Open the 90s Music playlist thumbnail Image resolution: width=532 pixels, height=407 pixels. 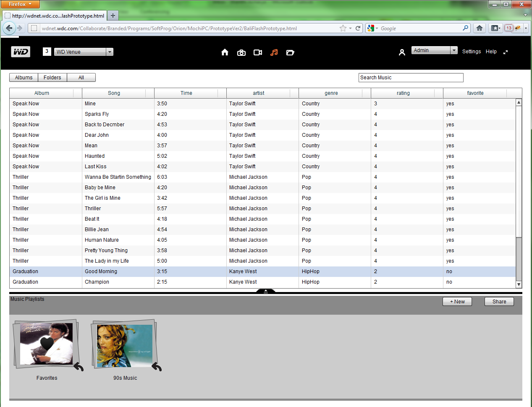(x=125, y=345)
